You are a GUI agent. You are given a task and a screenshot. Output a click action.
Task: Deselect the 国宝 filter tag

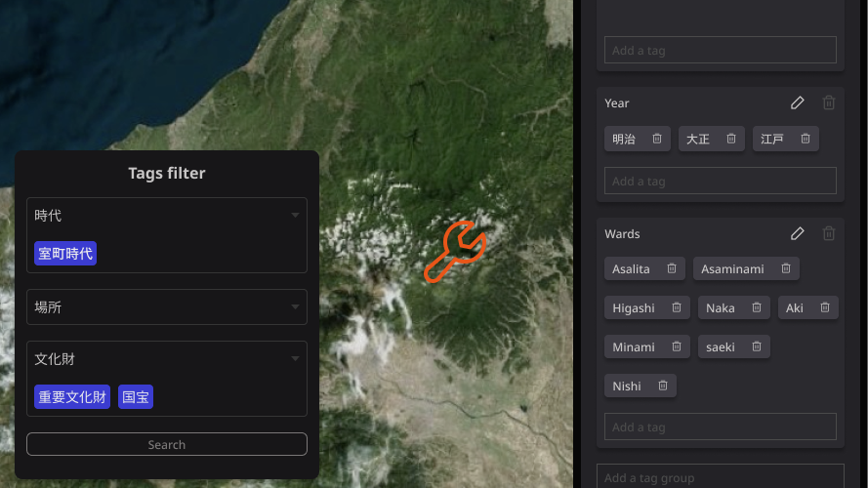pyautogui.click(x=136, y=396)
